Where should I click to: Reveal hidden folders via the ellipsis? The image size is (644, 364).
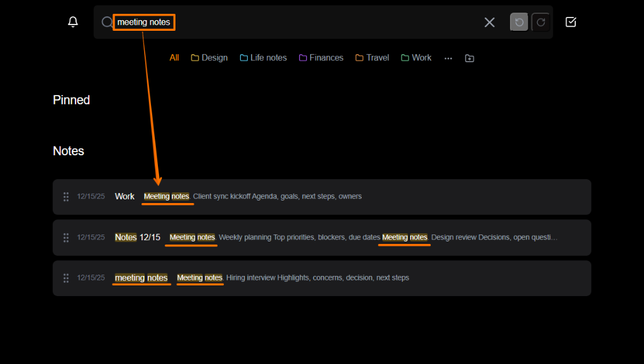(x=448, y=58)
